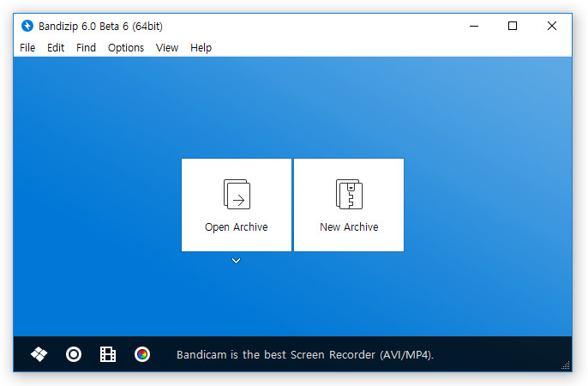588x386 pixels.
Task: Click the Bandizip 6.0 Beta 6 title text
Action: [100, 27]
